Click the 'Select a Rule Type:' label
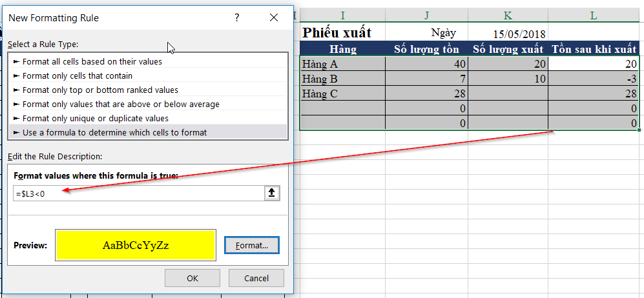 pyautogui.click(x=43, y=44)
